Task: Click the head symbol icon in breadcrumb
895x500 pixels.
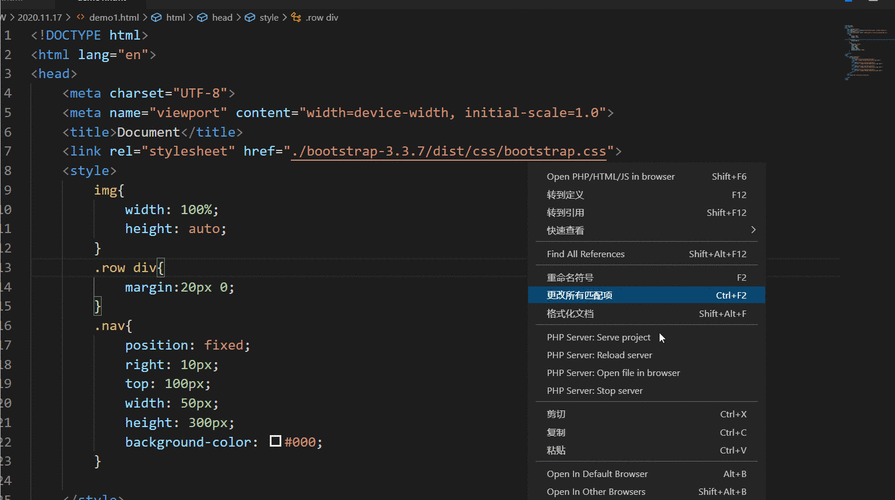Action: click(x=203, y=18)
